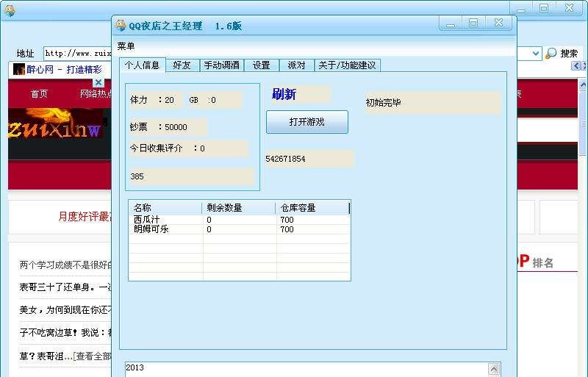This screenshot has height=377, width=588.
Task: Click the 刷新 refresh label
Action: click(x=284, y=94)
